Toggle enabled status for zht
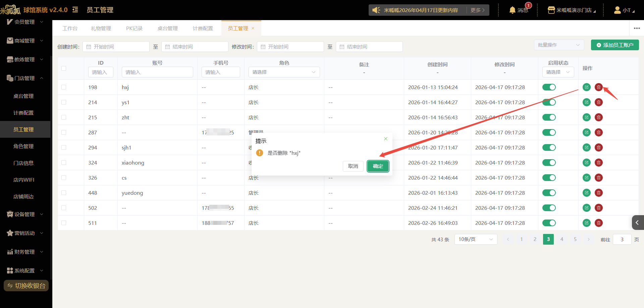644x308 pixels. point(549,117)
